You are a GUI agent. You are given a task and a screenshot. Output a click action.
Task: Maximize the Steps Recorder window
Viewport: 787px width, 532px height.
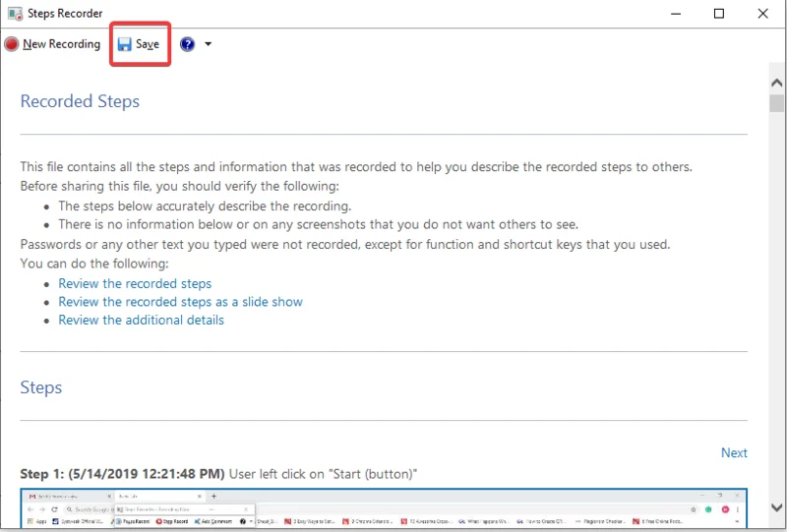719,14
